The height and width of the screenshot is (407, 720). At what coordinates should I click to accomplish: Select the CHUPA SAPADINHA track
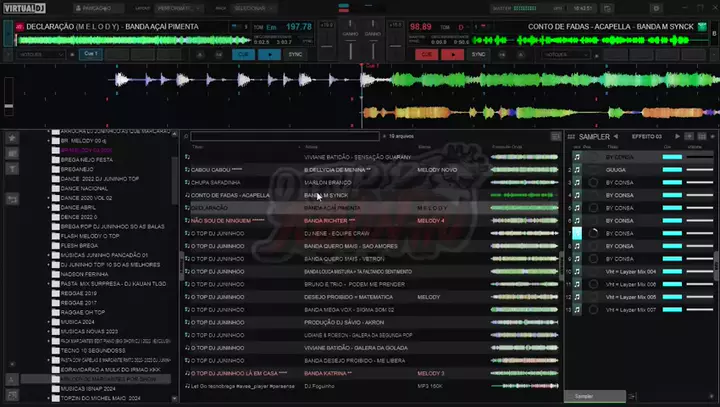tap(371, 182)
